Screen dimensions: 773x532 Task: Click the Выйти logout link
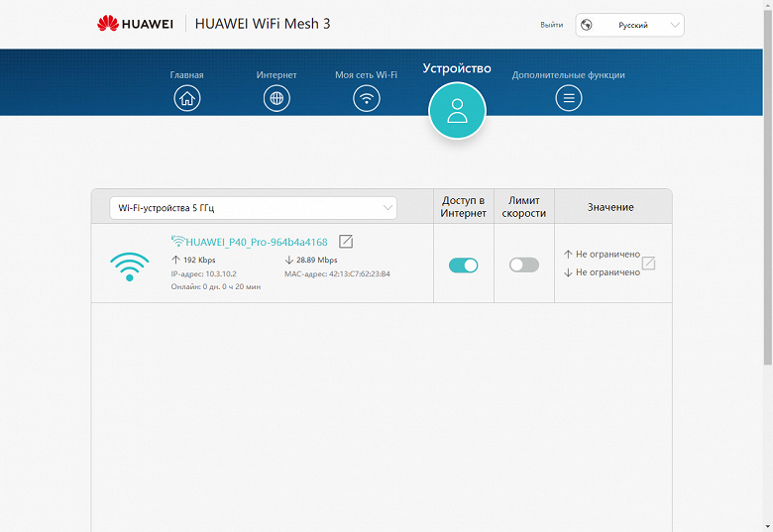point(552,25)
